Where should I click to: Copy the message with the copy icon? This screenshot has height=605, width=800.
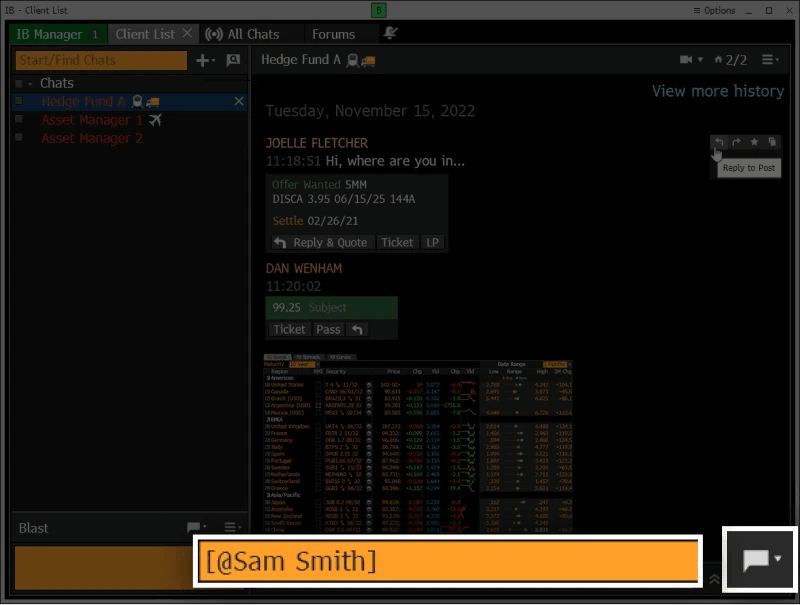pos(771,143)
